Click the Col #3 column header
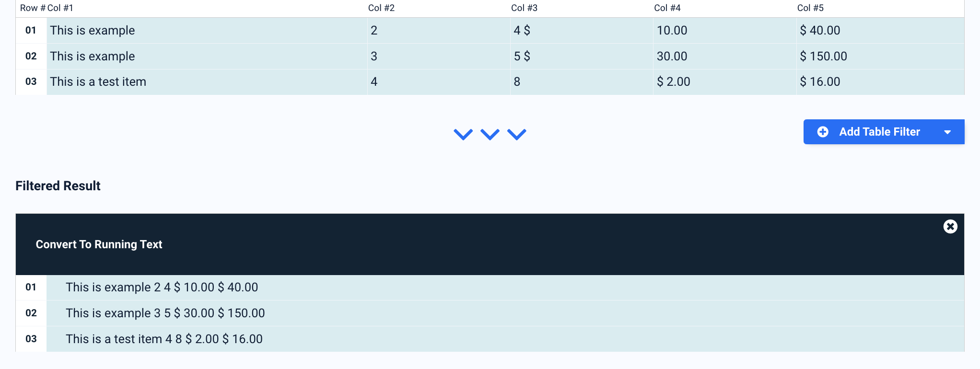This screenshot has width=980, height=369. [524, 8]
